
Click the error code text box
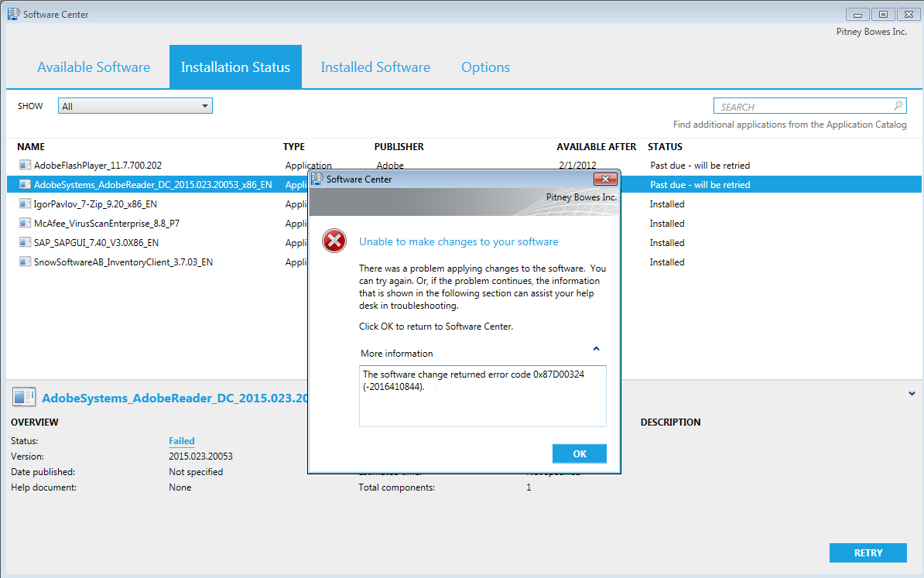click(483, 396)
